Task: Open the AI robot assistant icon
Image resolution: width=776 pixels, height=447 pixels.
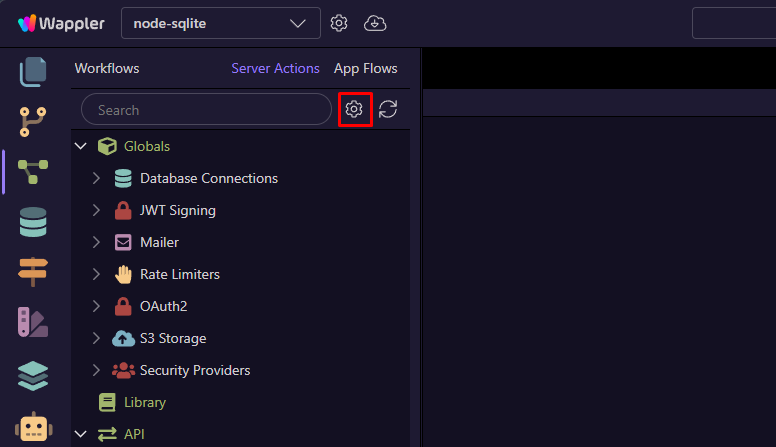Action: point(33,426)
